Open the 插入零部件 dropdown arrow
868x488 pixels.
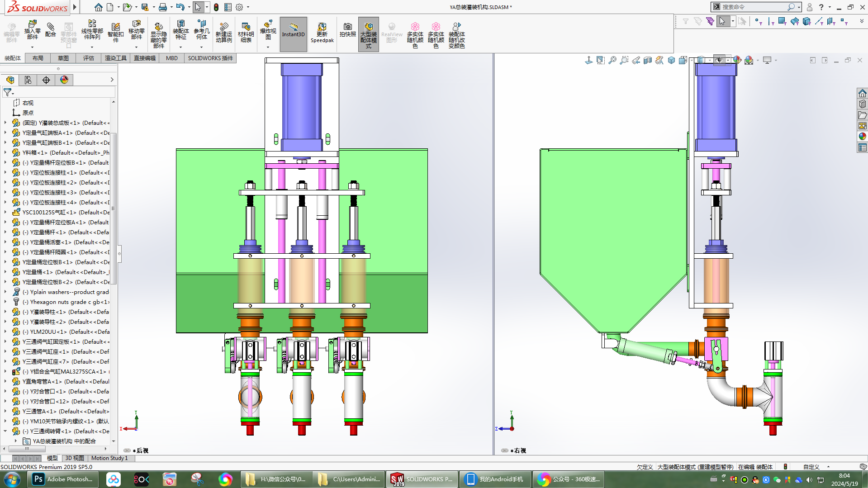click(x=32, y=47)
